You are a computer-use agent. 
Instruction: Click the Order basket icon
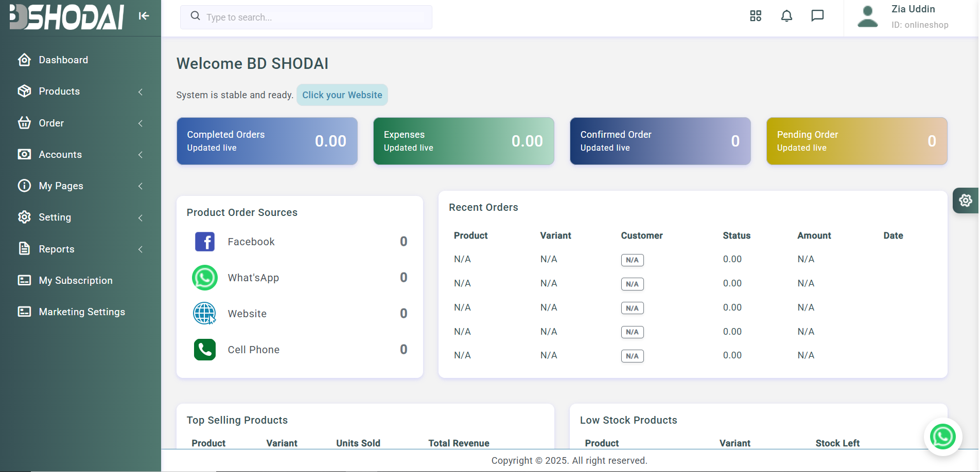click(x=24, y=123)
